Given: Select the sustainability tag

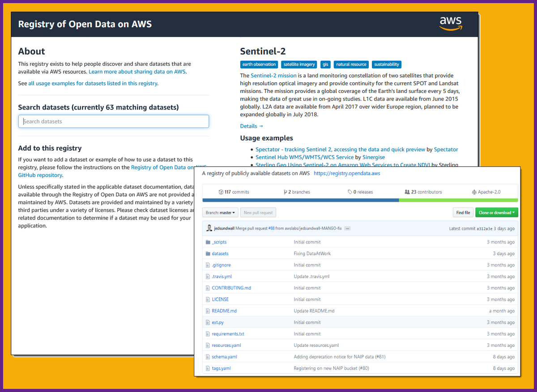Looking at the screenshot, I should pyautogui.click(x=387, y=64).
